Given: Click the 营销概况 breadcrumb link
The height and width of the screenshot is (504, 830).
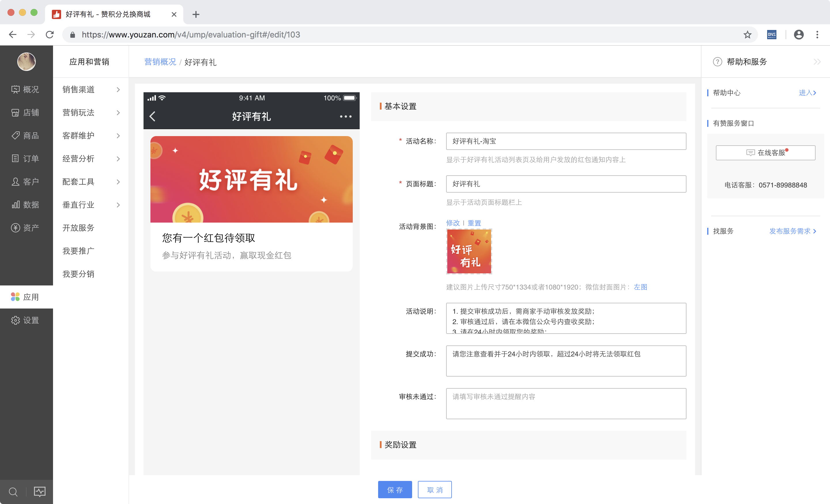Looking at the screenshot, I should 160,62.
